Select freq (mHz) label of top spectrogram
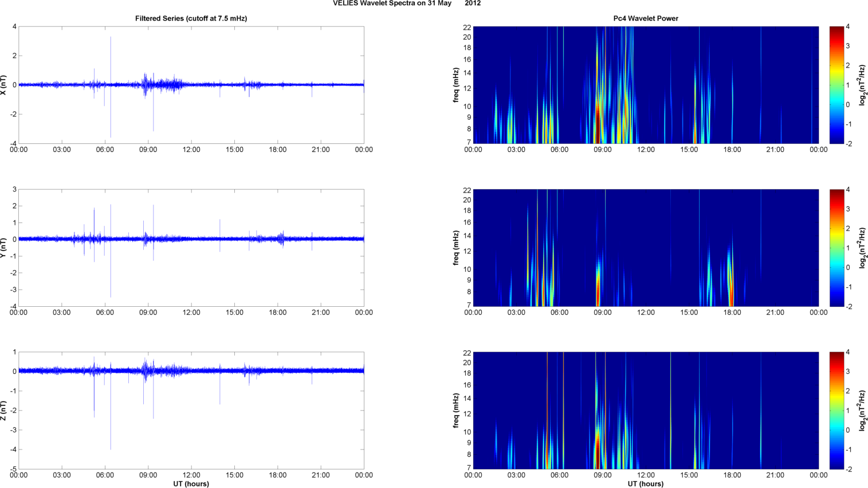This screenshot has height=488, width=868. 456,85
